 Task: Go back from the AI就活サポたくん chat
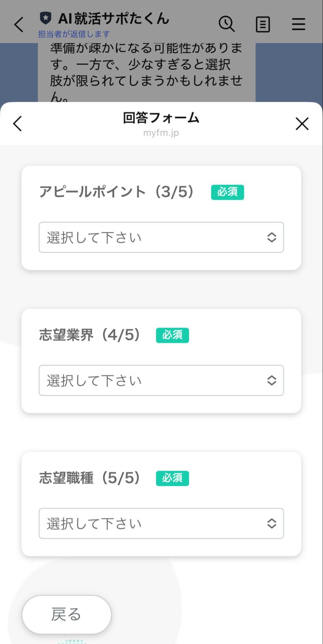tap(19, 24)
